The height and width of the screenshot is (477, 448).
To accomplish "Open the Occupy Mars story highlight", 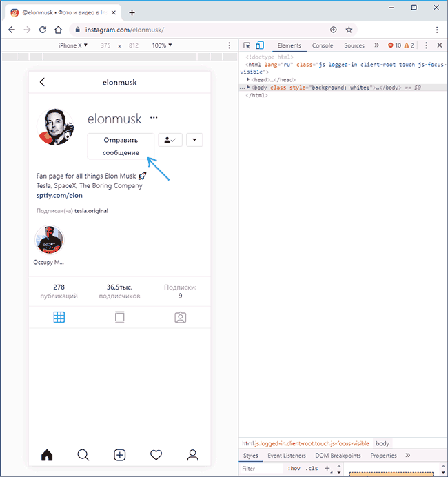I will pos(49,241).
